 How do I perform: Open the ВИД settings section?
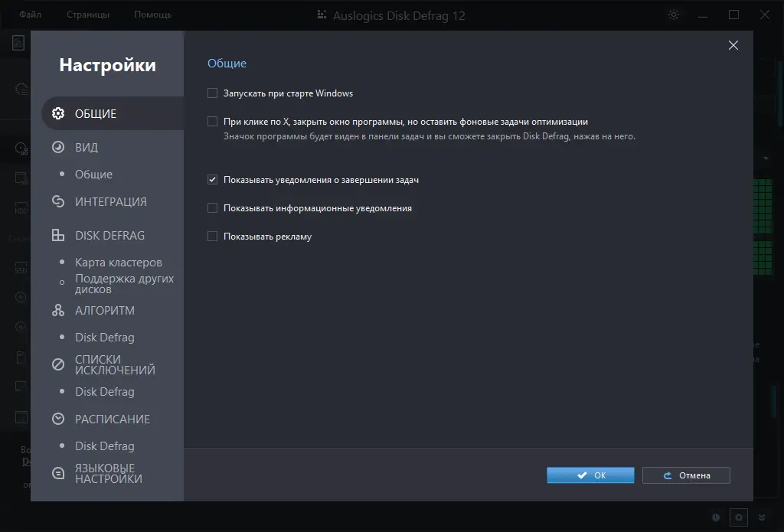pyautogui.click(x=86, y=147)
